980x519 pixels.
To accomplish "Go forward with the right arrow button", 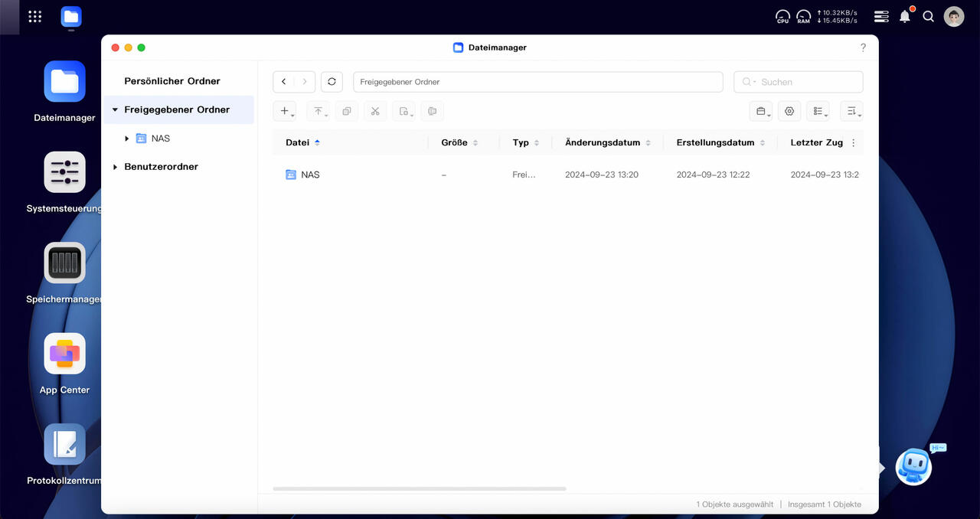I will point(305,81).
